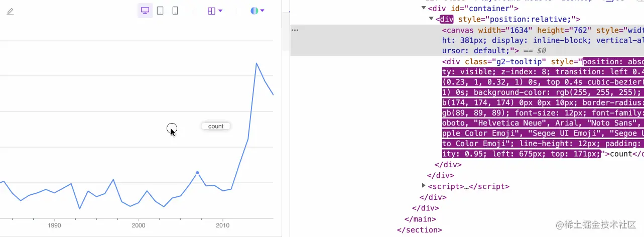Collapse the position:relative div node

pos(431,19)
